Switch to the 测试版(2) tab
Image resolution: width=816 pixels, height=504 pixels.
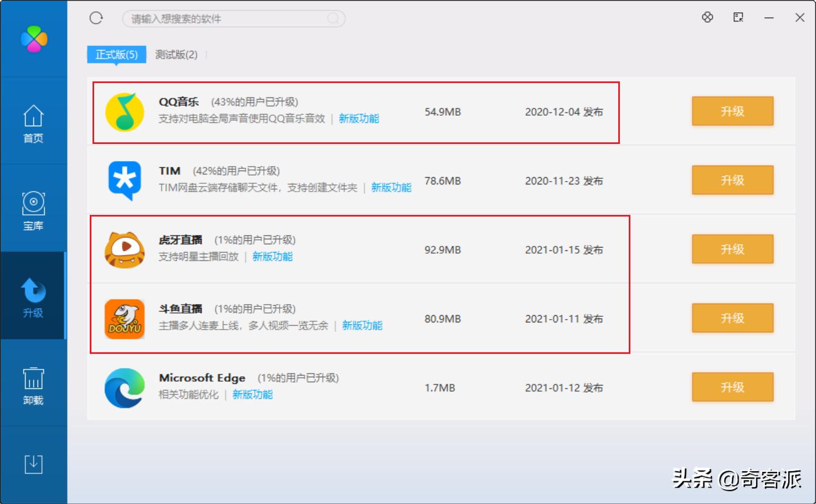(176, 54)
